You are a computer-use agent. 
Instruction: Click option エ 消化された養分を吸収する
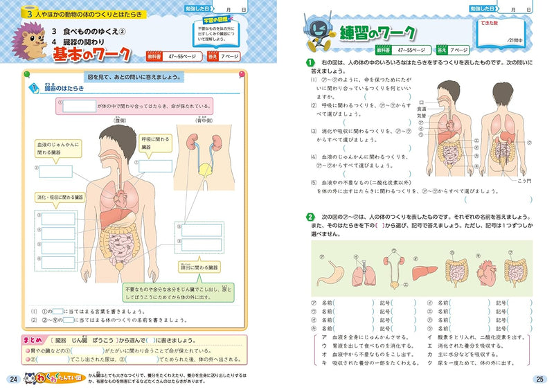[465, 346]
